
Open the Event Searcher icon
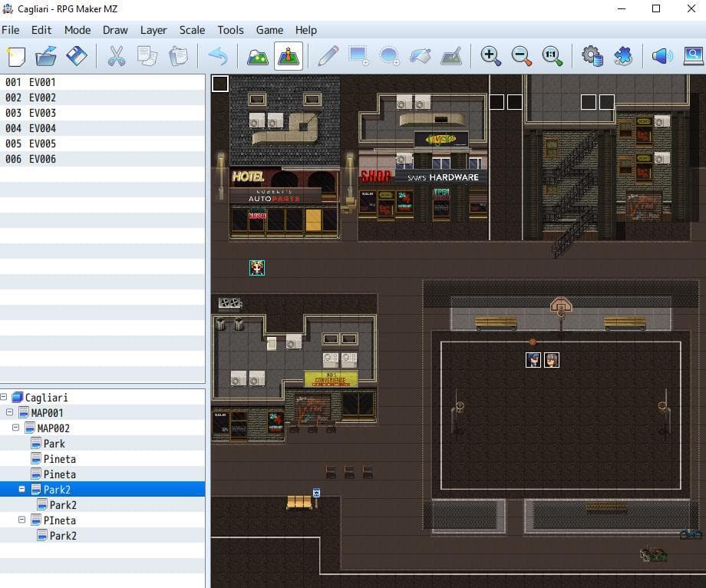tap(694, 56)
